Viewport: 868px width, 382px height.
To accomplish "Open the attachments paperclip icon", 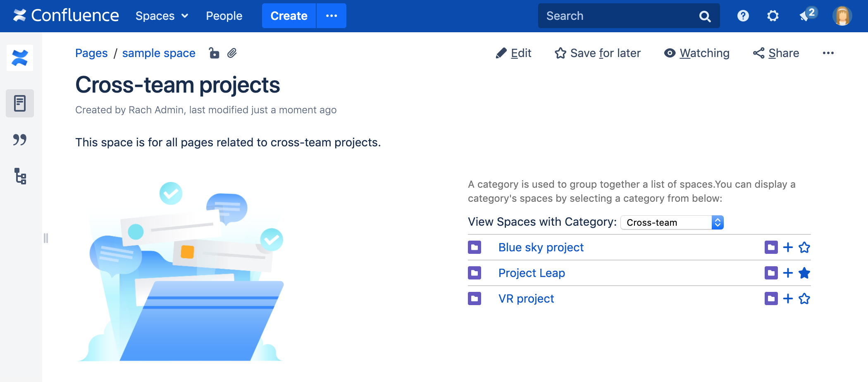I will 232,53.
